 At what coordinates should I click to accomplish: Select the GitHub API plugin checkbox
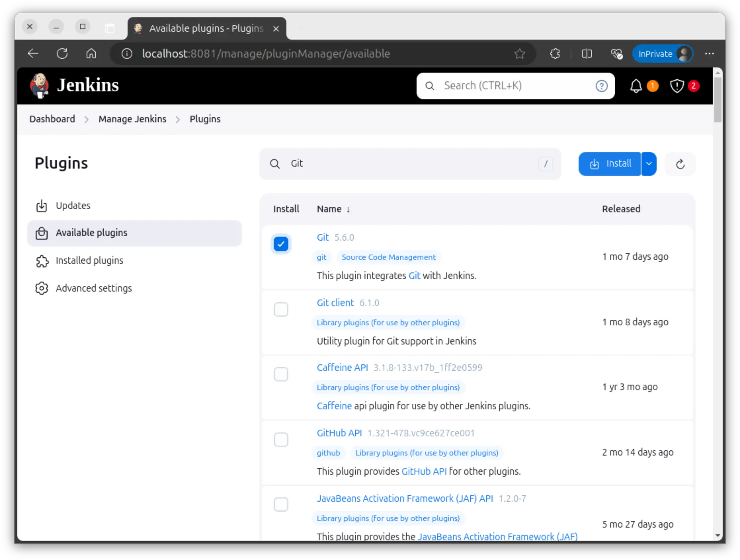pyautogui.click(x=281, y=440)
